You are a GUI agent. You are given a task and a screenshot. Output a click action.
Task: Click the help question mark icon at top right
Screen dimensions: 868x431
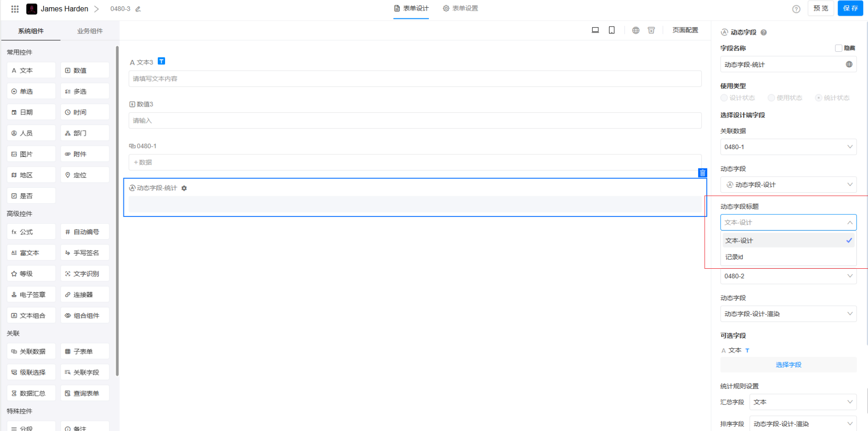pyautogui.click(x=796, y=9)
